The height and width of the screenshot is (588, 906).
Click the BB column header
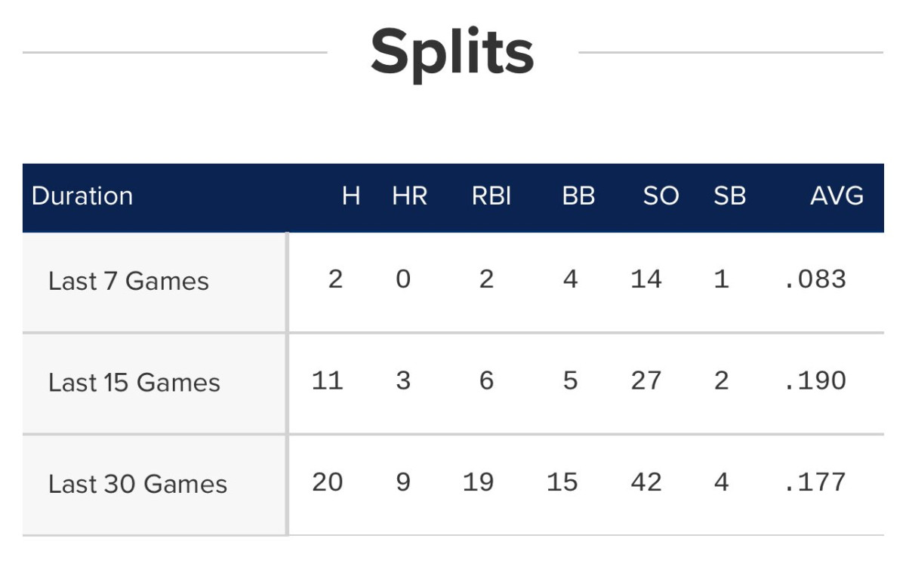[x=579, y=196]
